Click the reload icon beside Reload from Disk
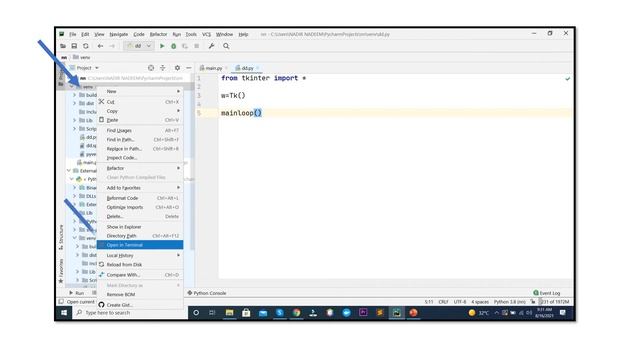640x360 pixels. [x=102, y=264]
